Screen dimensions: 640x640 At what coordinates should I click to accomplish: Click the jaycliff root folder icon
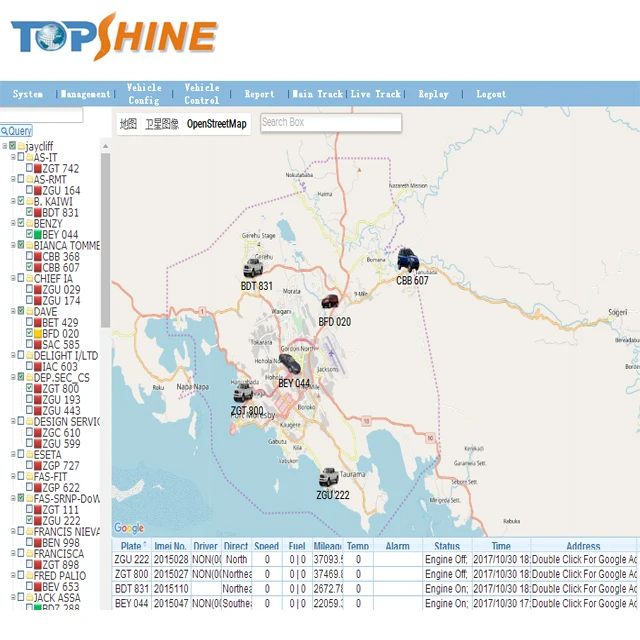(x=21, y=146)
